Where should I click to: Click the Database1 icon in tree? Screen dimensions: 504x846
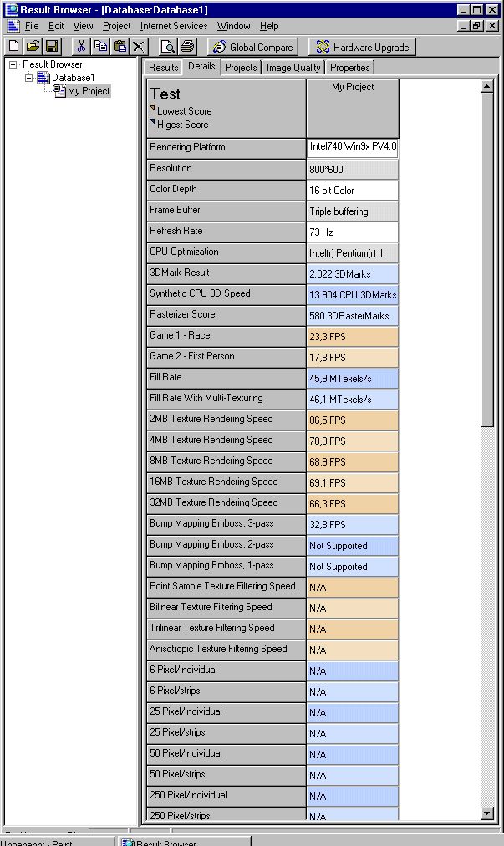43,78
